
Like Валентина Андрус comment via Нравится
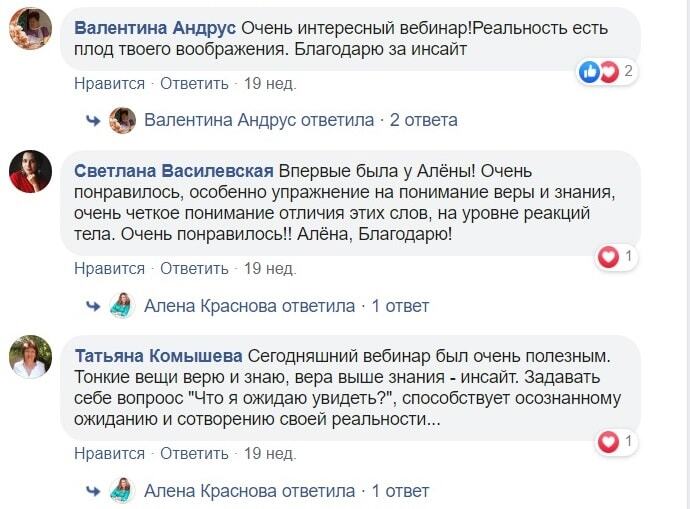click(x=109, y=84)
